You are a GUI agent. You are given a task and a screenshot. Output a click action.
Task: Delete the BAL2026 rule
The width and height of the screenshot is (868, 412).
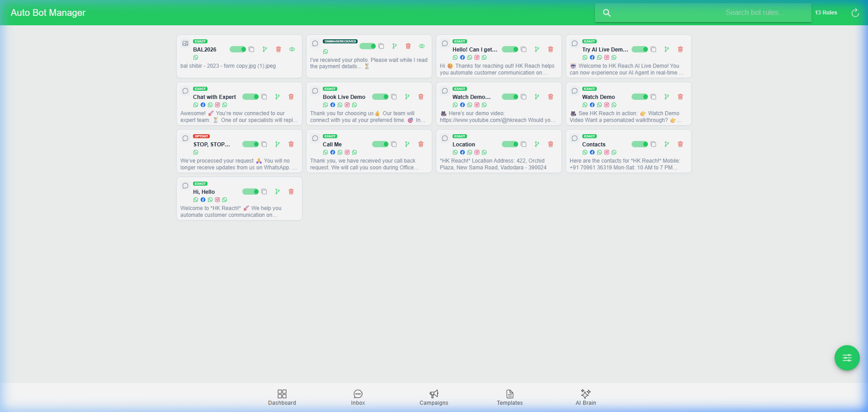[x=278, y=49]
